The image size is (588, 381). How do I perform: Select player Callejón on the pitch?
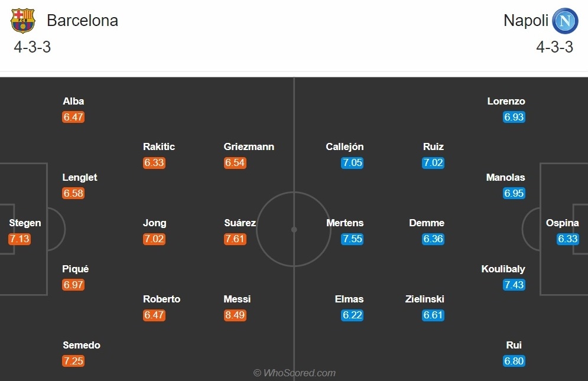tap(345, 146)
